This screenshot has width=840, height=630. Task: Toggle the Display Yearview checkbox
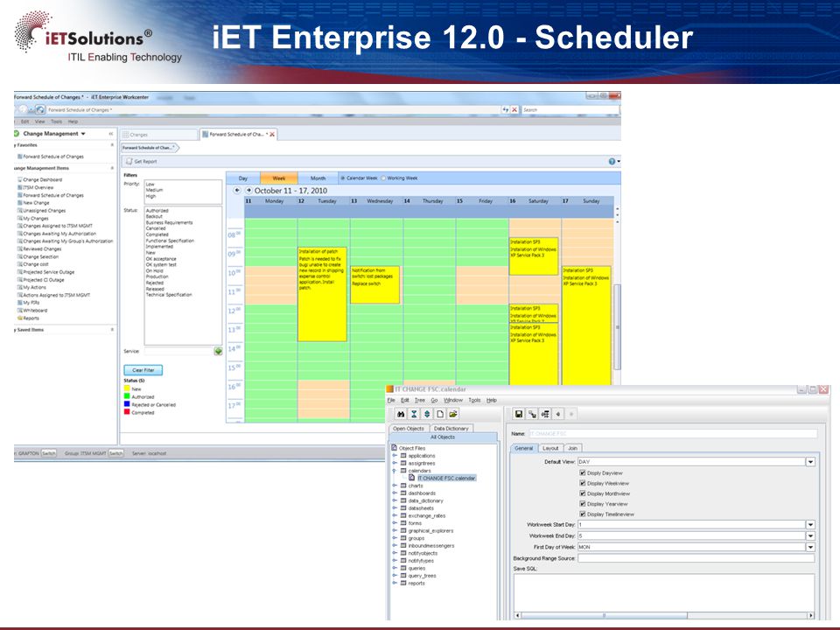(x=583, y=504)
